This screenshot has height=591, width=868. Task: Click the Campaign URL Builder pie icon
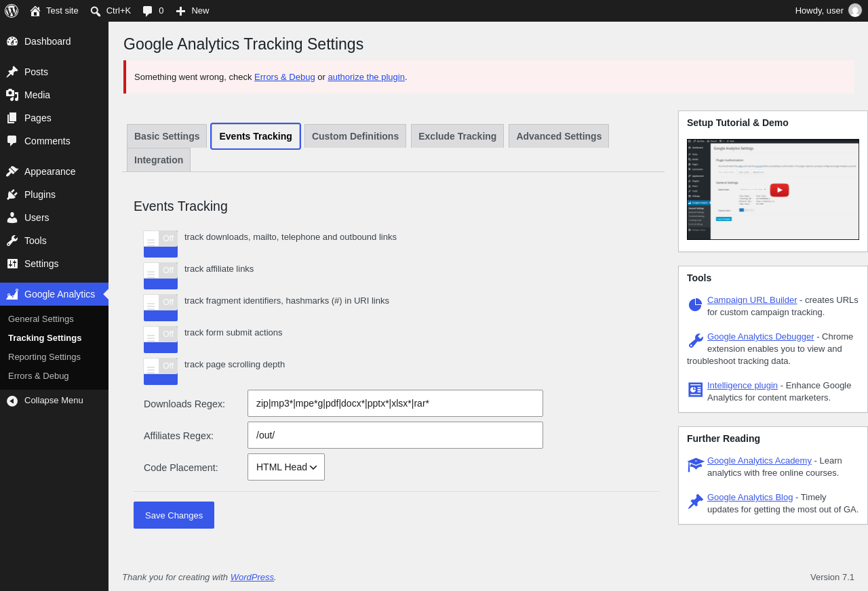coord(695,305)
